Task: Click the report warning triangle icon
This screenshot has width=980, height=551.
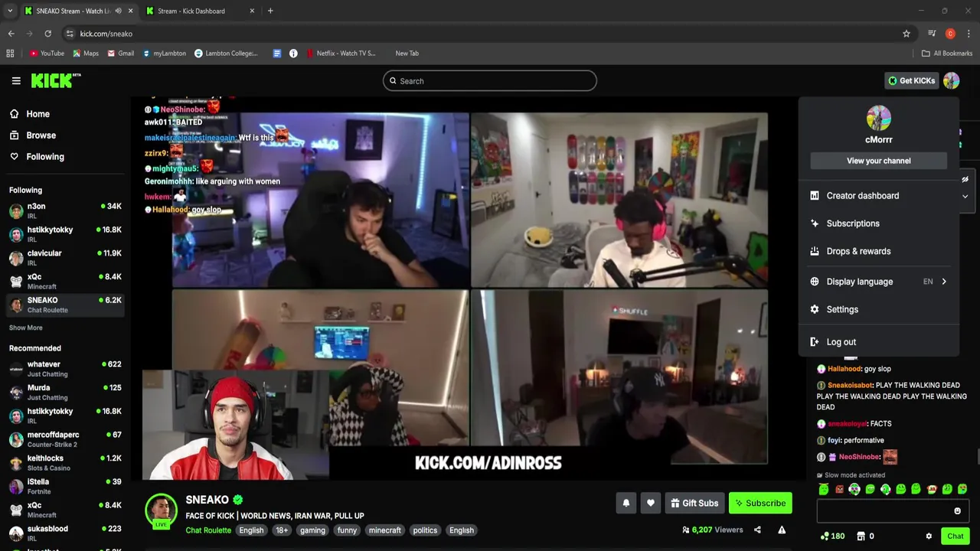Action: [782, 530]
